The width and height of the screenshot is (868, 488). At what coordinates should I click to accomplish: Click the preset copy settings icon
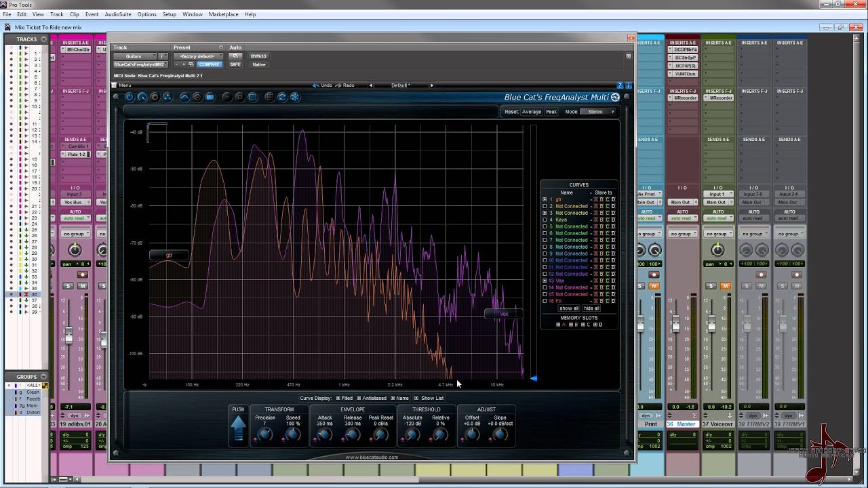pos(191,64)
